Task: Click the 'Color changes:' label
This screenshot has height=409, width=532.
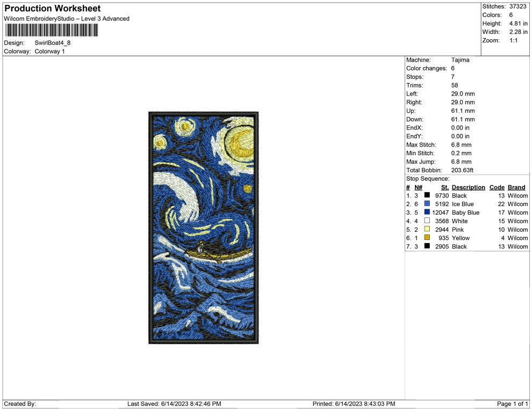Action: click(x=427, y=69)
